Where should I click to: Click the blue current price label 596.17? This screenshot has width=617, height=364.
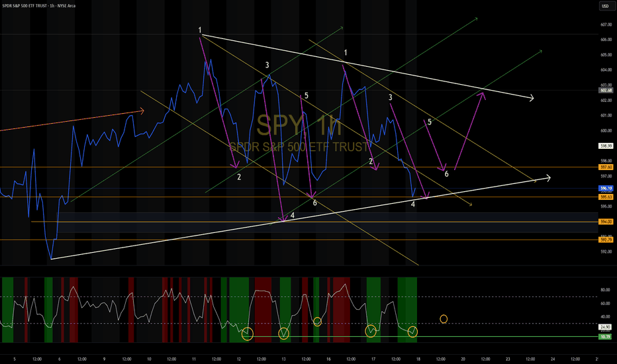click(x=606, y=189)
